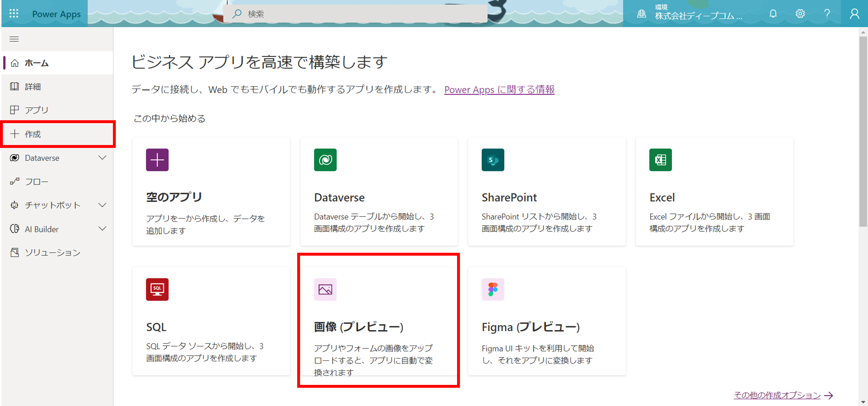
Task: Expand the Dataverse chevron
Action: (x=102, y=158)
